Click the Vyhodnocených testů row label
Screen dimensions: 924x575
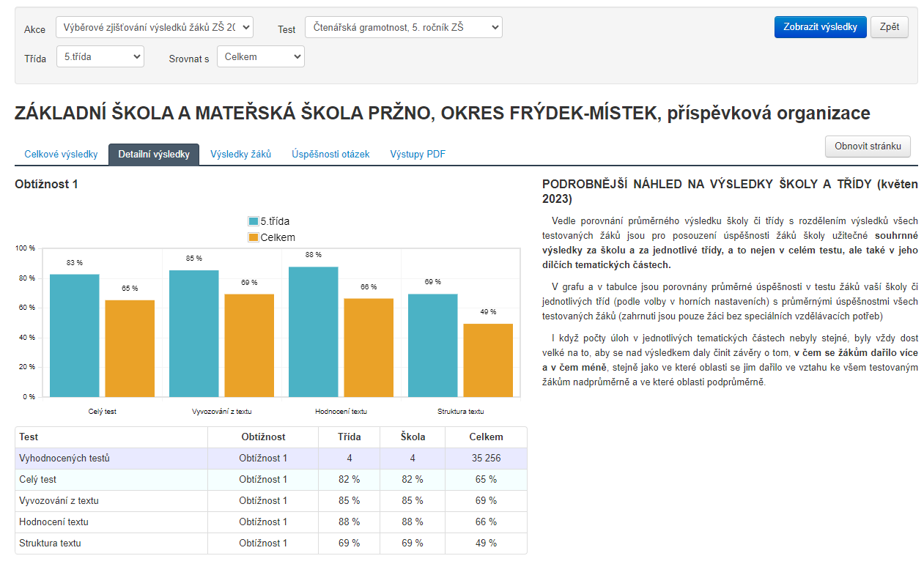pos(64,459)
